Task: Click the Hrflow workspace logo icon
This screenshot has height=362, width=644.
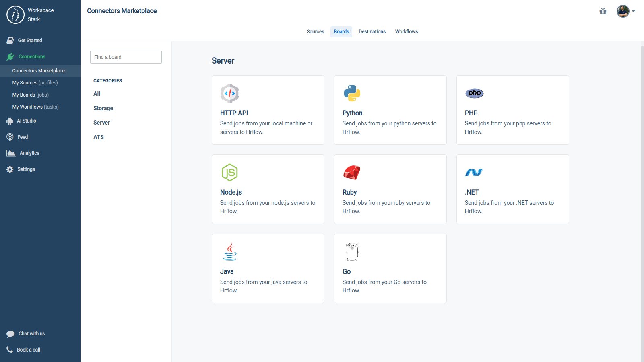Action: pos(15,15)
